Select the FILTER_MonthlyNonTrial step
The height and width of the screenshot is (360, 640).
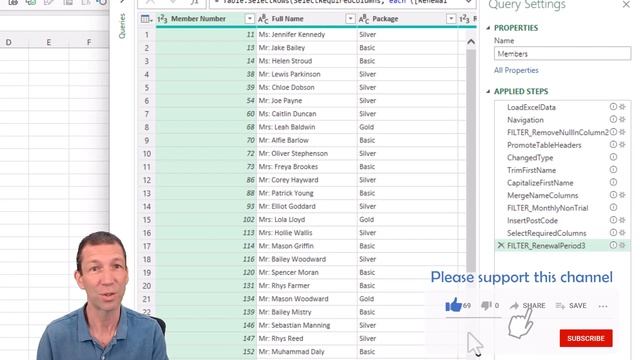(x=548, y=208)
